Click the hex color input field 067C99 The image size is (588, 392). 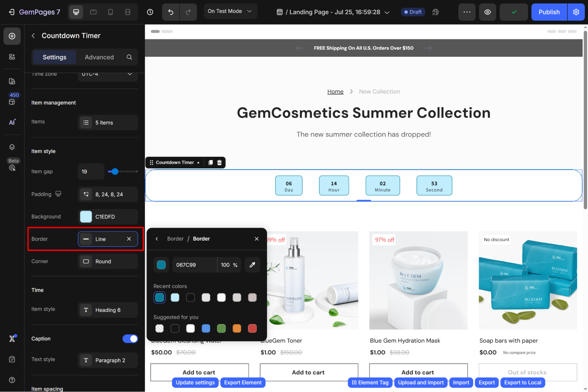click(194, 265)
